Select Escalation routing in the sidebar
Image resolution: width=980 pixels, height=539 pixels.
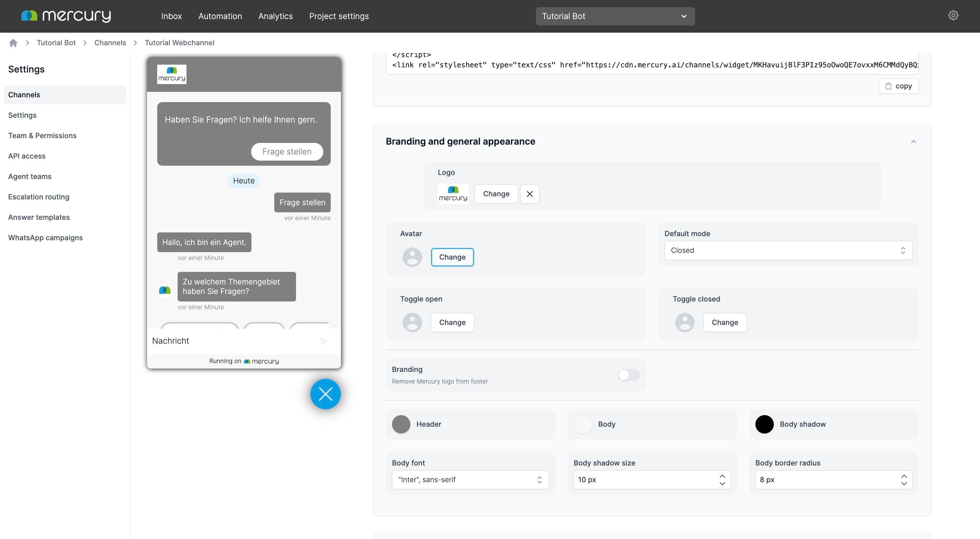[x=39, y=197]
